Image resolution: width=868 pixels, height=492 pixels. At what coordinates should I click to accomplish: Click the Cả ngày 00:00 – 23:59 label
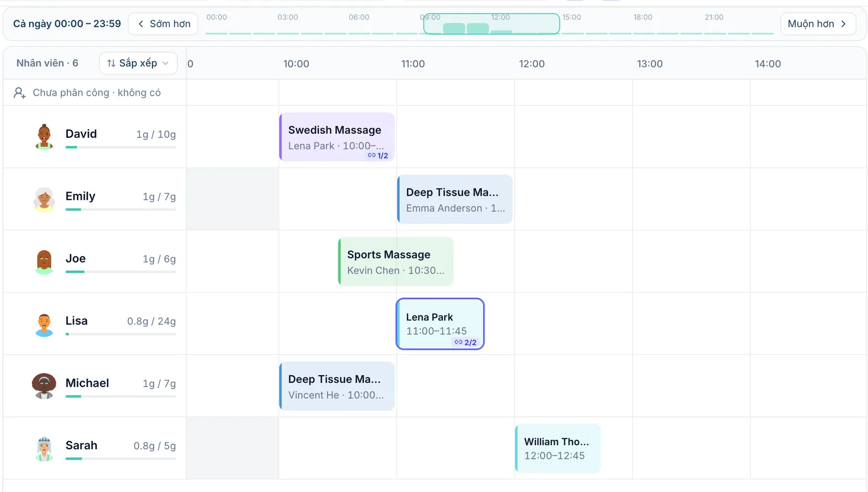click(67, 24)
